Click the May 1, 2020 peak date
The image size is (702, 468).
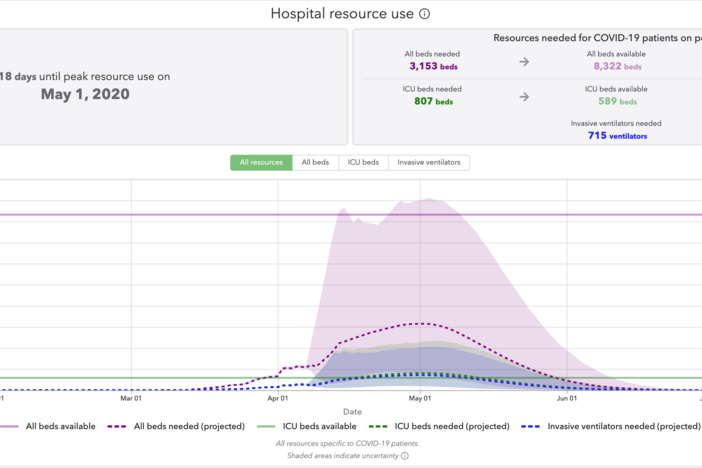pyautogui.click(x=85, y=94)
